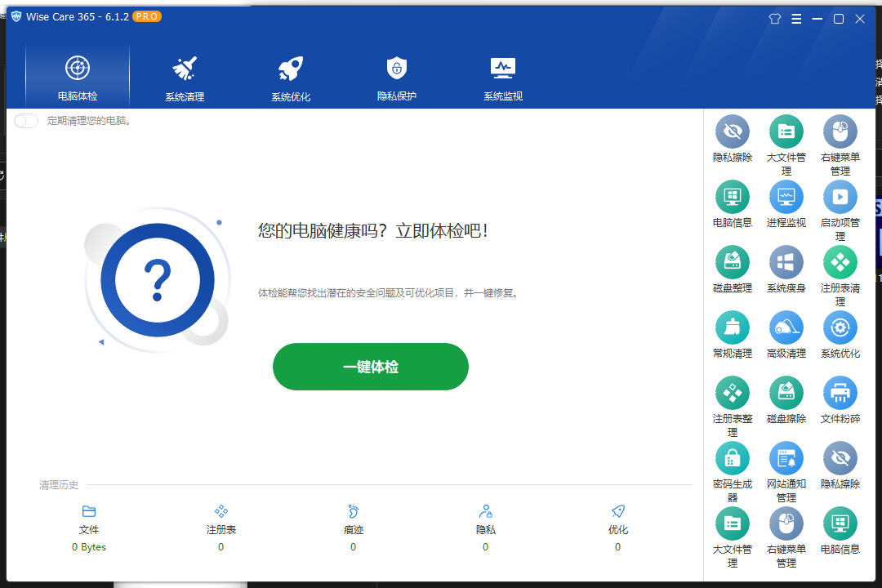Open 右键菜单管理 (Context Menu Manager)

(840, 131)
